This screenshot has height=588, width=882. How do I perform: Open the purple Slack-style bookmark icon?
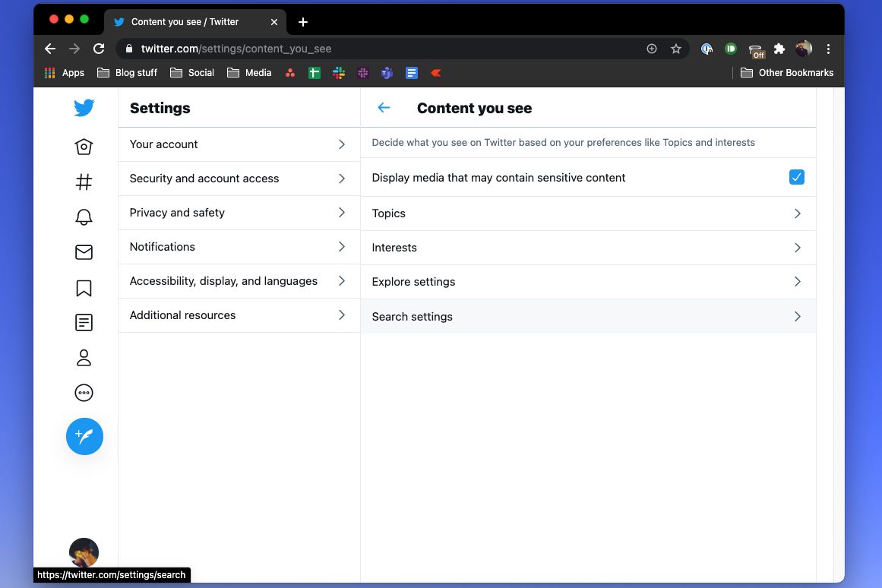(363, 73)
